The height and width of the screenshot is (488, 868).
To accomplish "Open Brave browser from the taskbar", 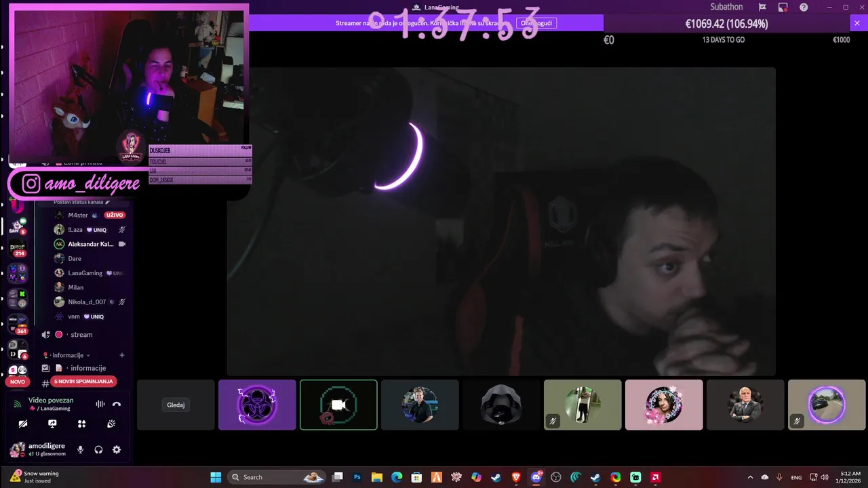I will (x=516, y=477).
